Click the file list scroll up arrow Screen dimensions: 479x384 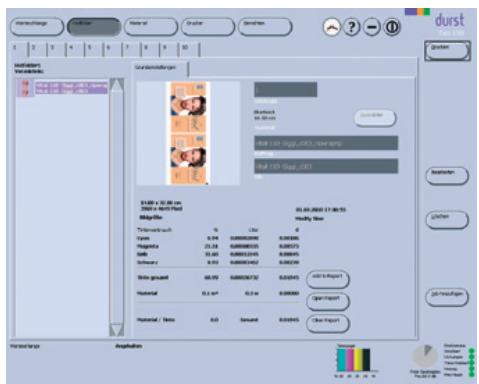pos(117,85)
